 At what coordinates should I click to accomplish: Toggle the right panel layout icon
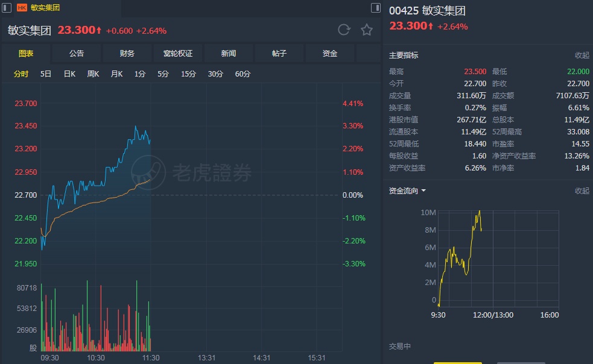click(376, 8)
